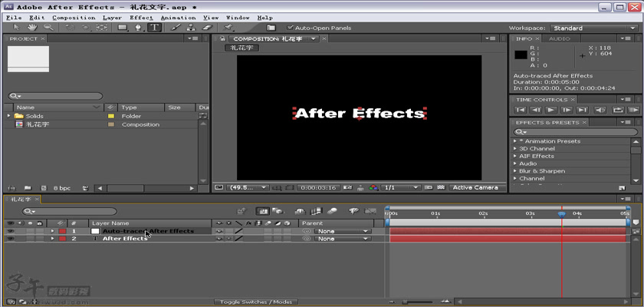
Task: Click the current time 0:00:03:16 display
Action: pos(318,187)
